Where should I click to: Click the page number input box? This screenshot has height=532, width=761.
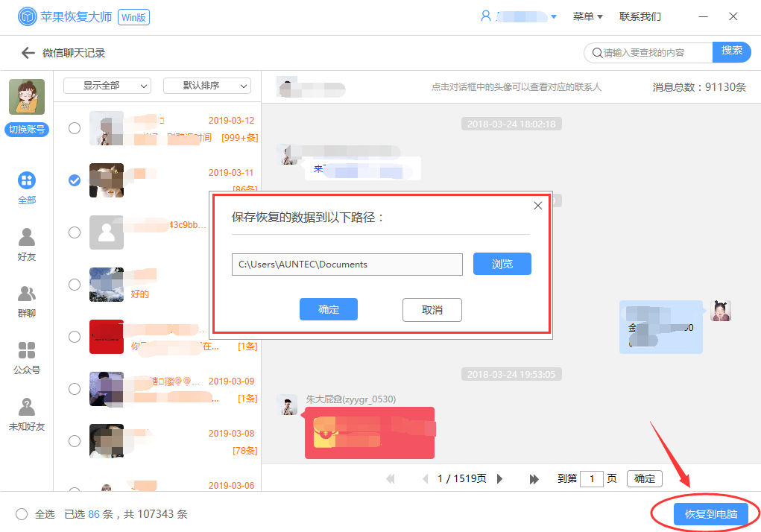pyautogui.click(x=592, y=478)
